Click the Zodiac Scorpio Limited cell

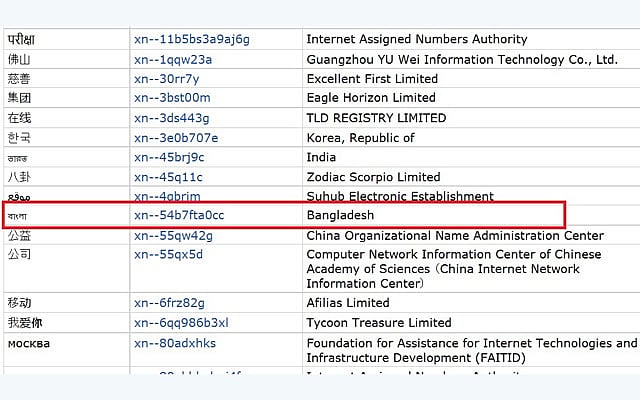[471, 177]
